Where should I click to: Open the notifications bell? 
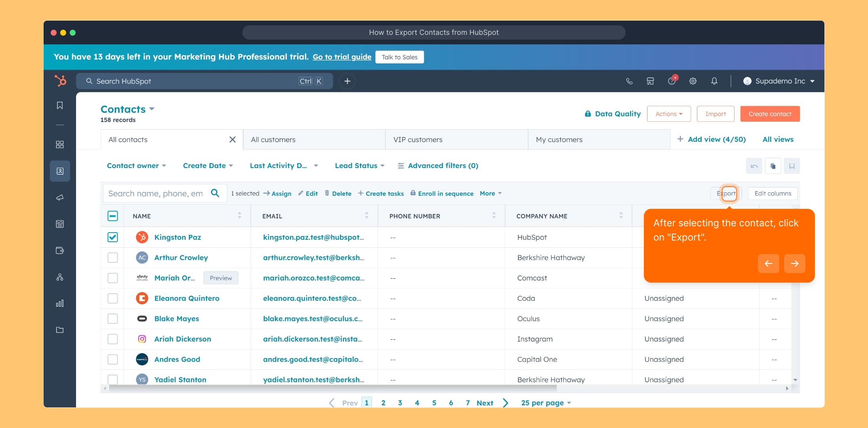click(x=714, y=81)
